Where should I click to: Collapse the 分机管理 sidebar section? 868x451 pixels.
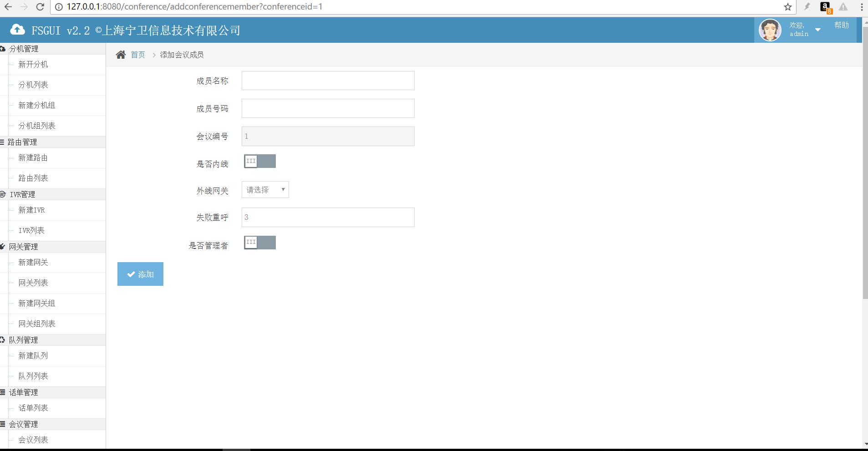click(x=24, y=49)
